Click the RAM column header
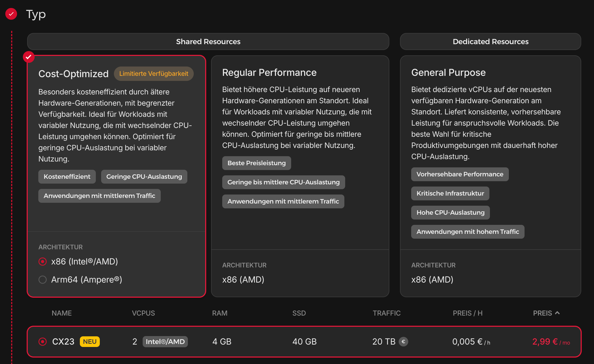Viewport: 594px width, 364px height. click(x=220, y=313)
